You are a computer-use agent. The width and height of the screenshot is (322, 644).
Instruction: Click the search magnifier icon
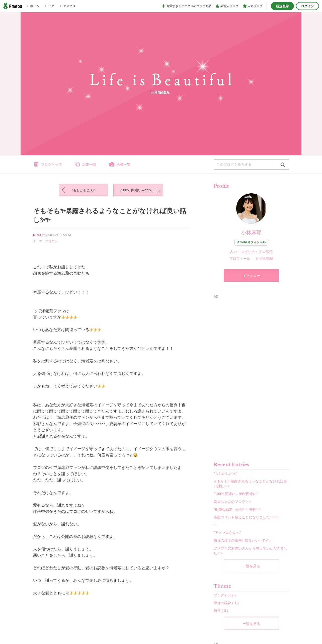point(283,165)
